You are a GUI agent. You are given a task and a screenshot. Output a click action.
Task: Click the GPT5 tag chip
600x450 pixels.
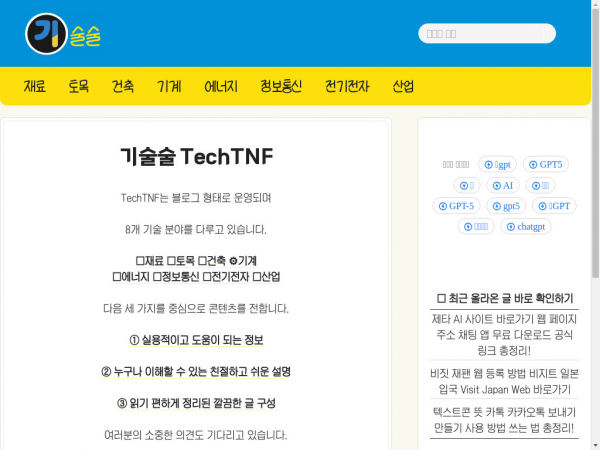[545, 164]
